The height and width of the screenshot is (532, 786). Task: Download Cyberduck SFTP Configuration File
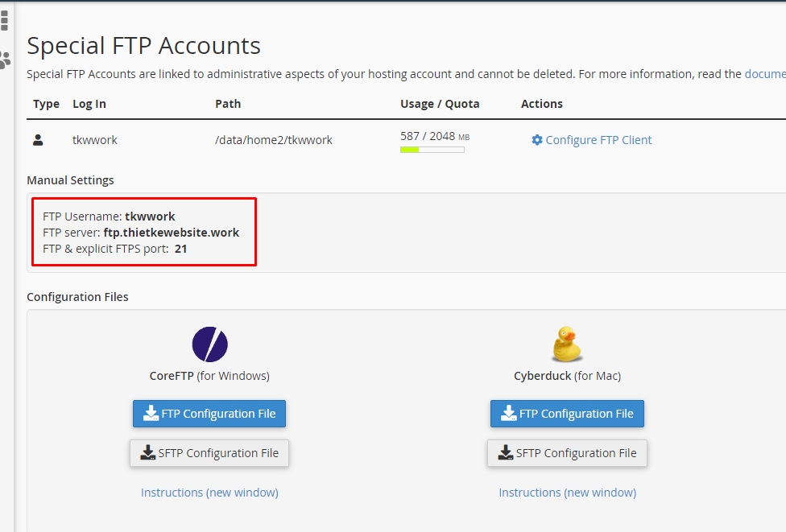tap(567, 453)
